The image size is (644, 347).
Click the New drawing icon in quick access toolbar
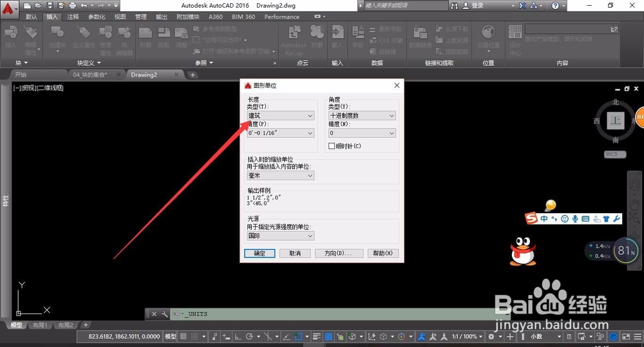(x=27, y=6)
